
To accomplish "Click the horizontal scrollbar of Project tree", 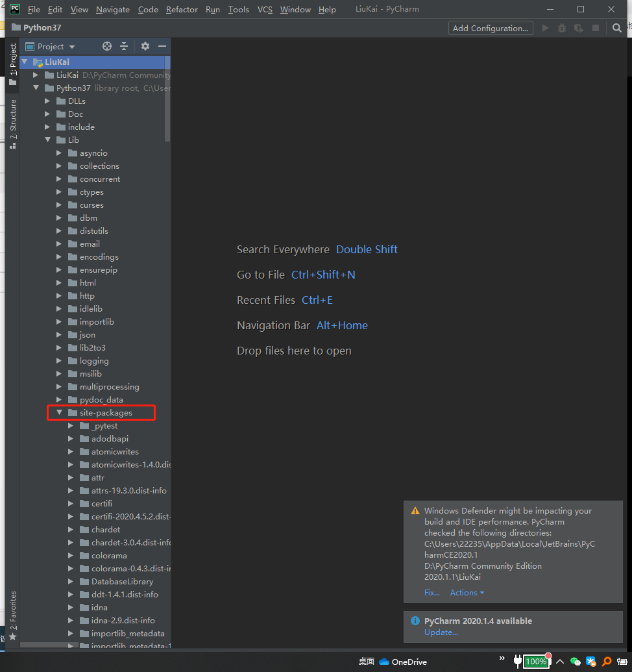I will [48, 645].
